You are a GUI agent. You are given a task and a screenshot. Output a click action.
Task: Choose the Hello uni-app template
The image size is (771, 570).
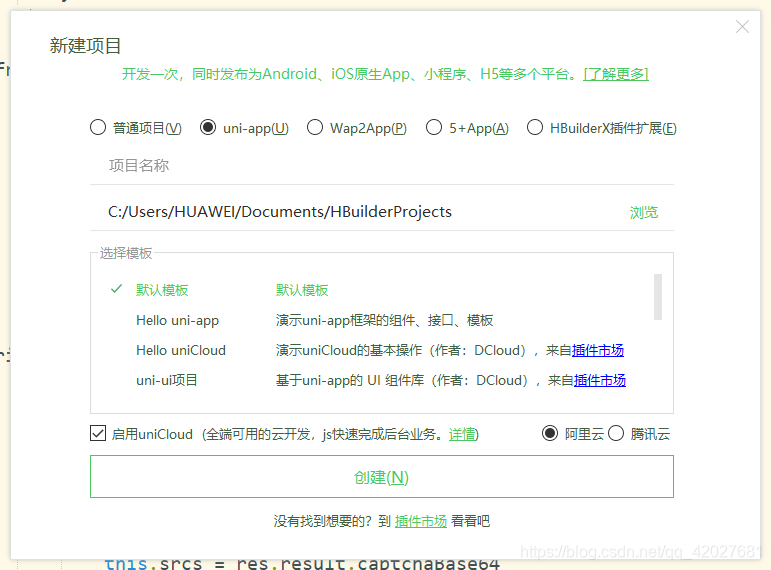[178, 321]
